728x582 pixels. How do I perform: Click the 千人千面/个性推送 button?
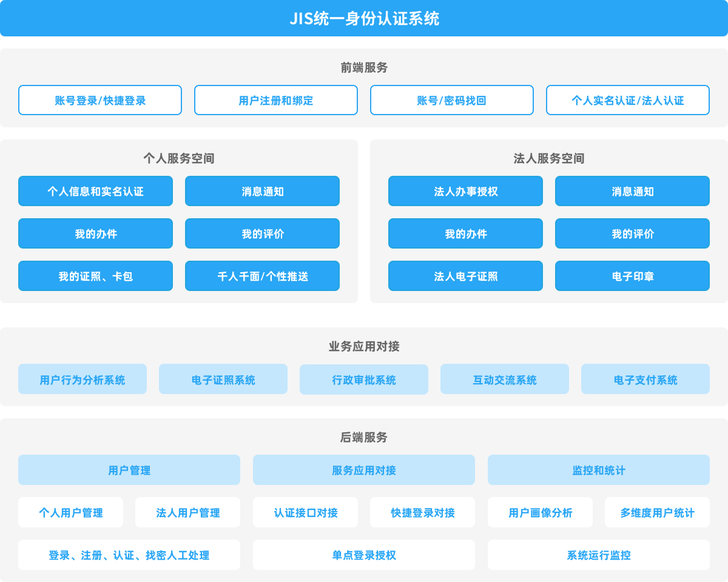(262, 276)
